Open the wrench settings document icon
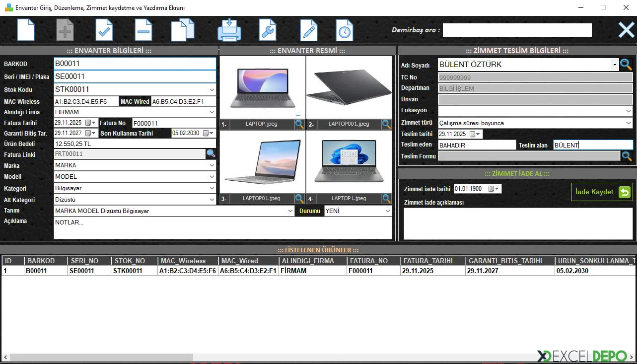This screenshot has width=637, height=364. (x=267, y=30)
